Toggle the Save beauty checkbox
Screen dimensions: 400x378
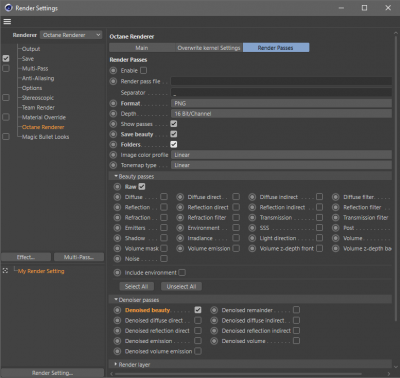[x=174, y=134]
